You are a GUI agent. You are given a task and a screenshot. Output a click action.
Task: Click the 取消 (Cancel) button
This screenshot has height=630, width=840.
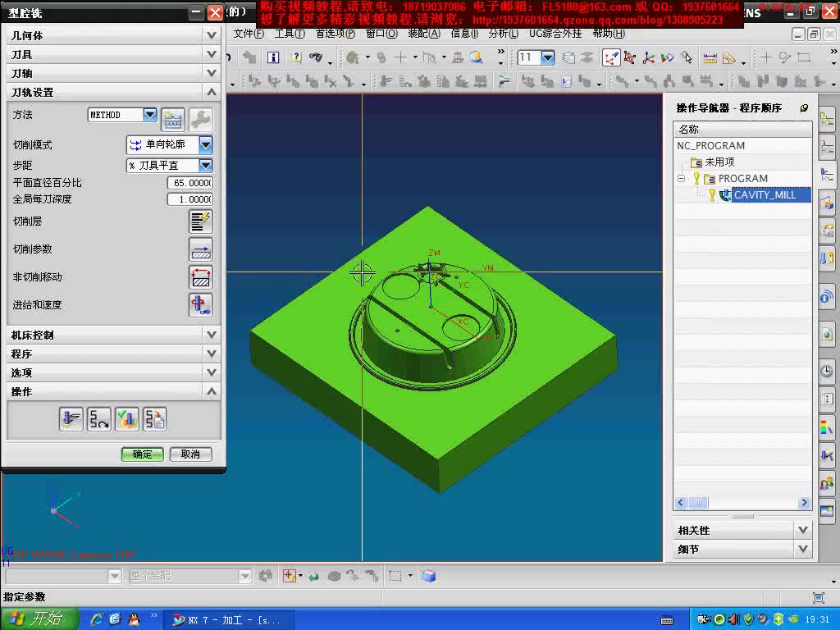(190, 454)
